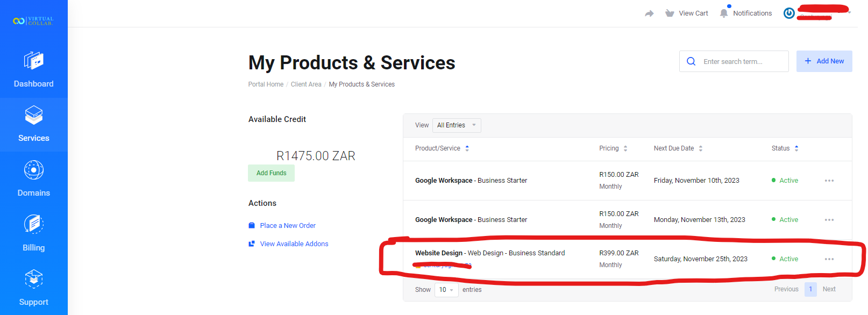
Task: Open the Billing sidebar icon
Action: [33, 224]
